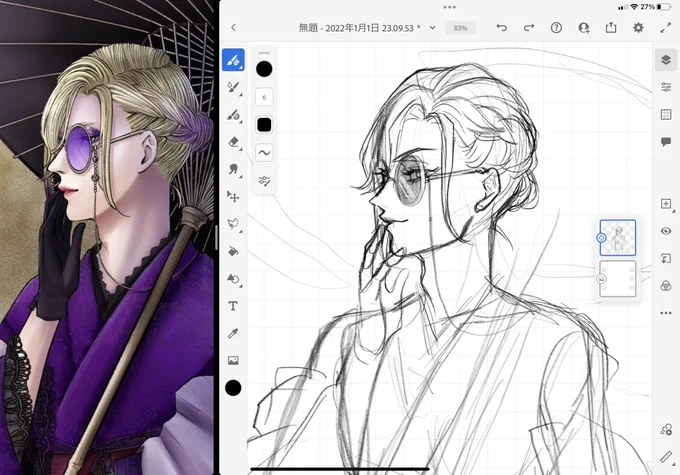Open the square black flow swatch
Viewport: 680px width, 475px height.
pos(264,125)
